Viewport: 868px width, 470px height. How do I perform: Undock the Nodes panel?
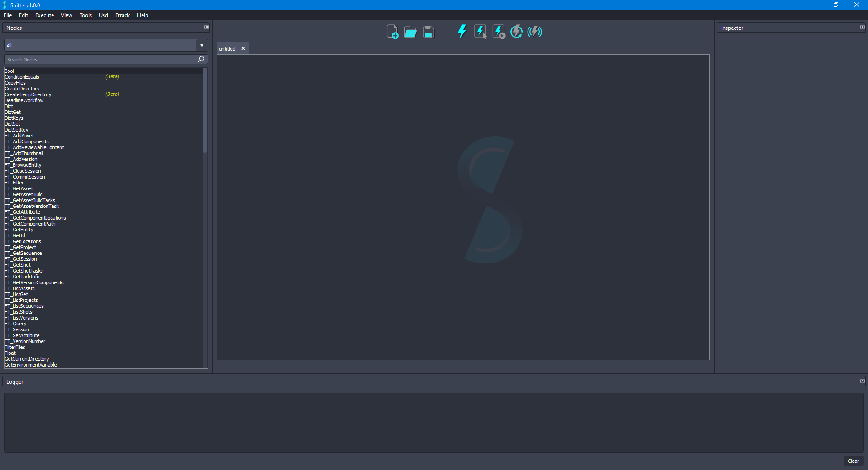pyautogui.click(x=207, y=27)
